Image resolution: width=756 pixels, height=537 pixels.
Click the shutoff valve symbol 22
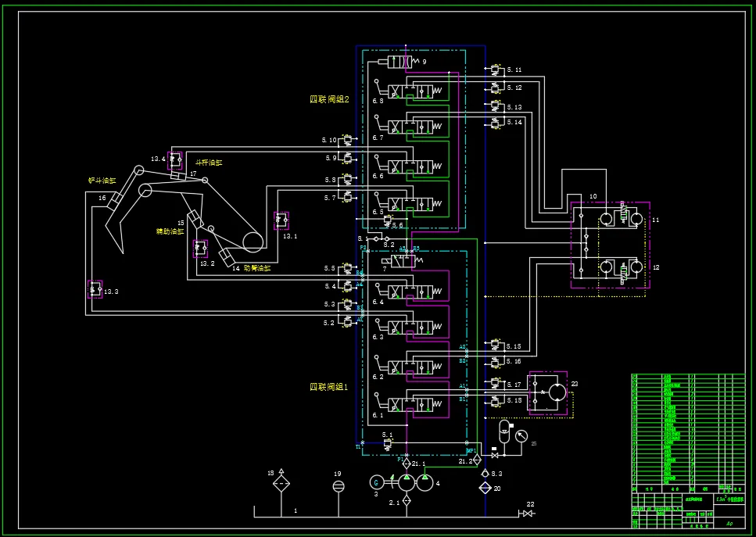pos(528,514)
